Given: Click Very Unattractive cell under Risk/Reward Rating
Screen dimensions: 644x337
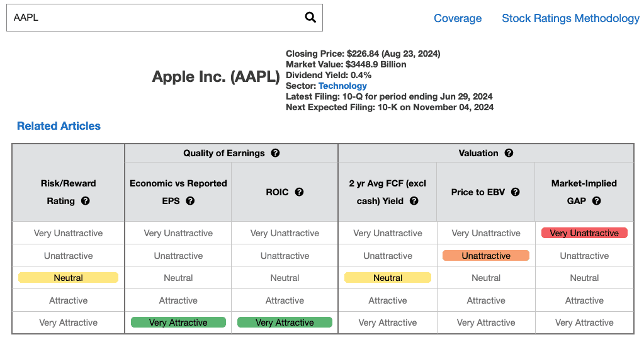Looking at the screenshot, I should (68, 233).
